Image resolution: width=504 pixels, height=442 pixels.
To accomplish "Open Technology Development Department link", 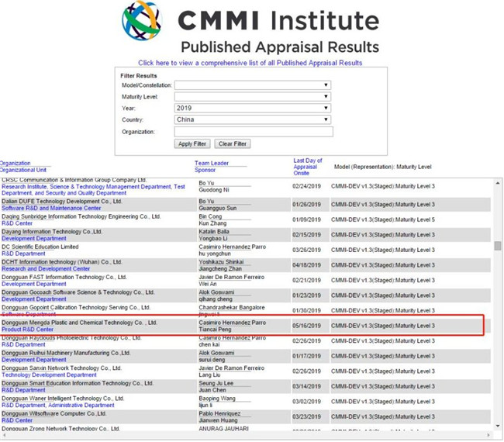I will 49,375.
